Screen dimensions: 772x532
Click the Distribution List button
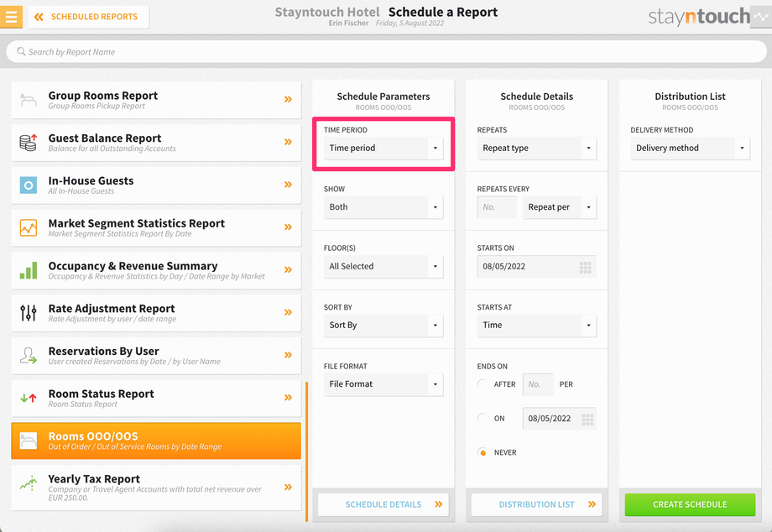[x=537, y=504]
